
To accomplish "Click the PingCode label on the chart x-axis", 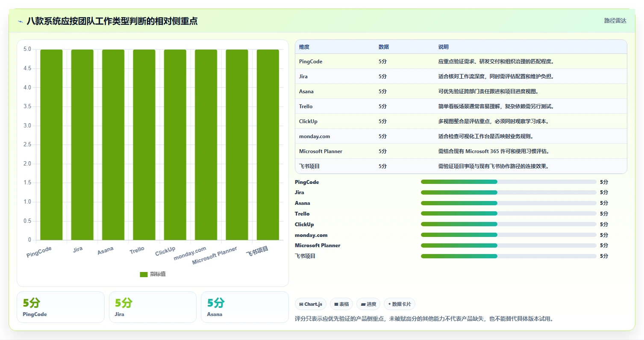I will 39,252.
